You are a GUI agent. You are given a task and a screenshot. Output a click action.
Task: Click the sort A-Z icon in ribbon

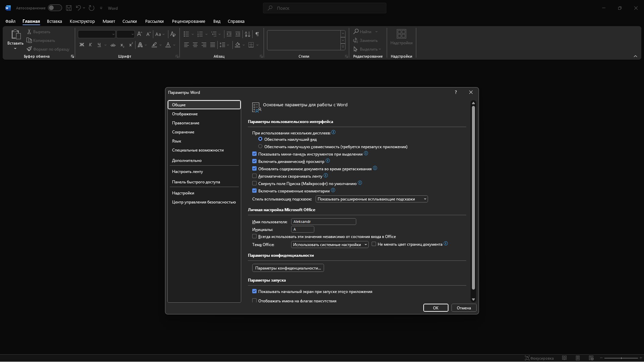pos(248,34)
